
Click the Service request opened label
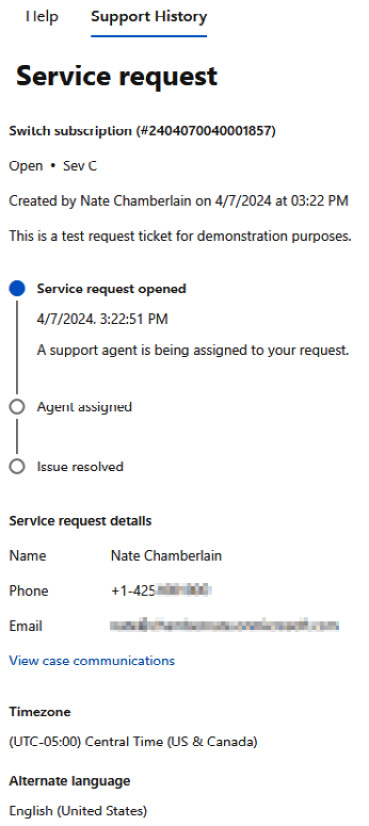tap(111, 289)
